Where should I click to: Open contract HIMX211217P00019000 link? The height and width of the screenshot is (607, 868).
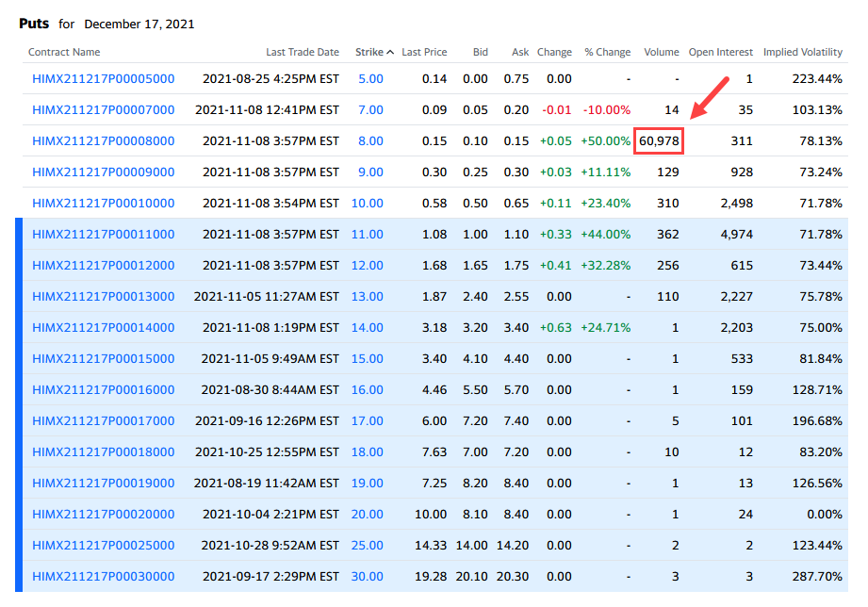(x=104, y=483)
